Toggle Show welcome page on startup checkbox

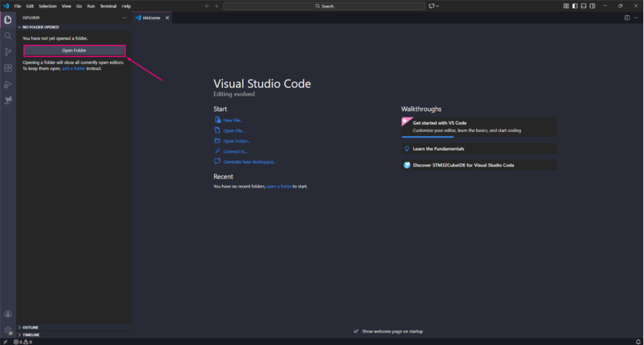click(356, 331)
